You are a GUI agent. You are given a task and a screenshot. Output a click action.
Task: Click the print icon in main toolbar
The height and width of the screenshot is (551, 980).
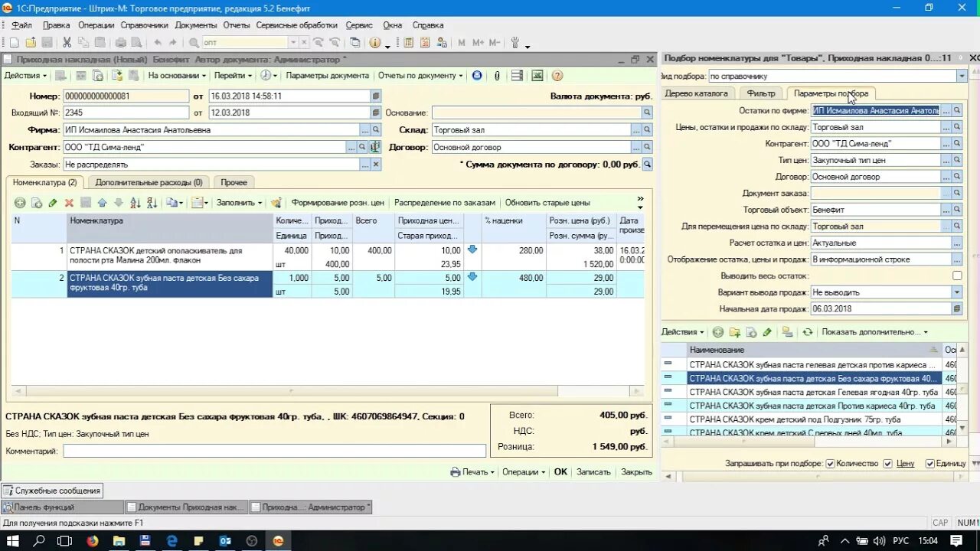pos(121,43)
